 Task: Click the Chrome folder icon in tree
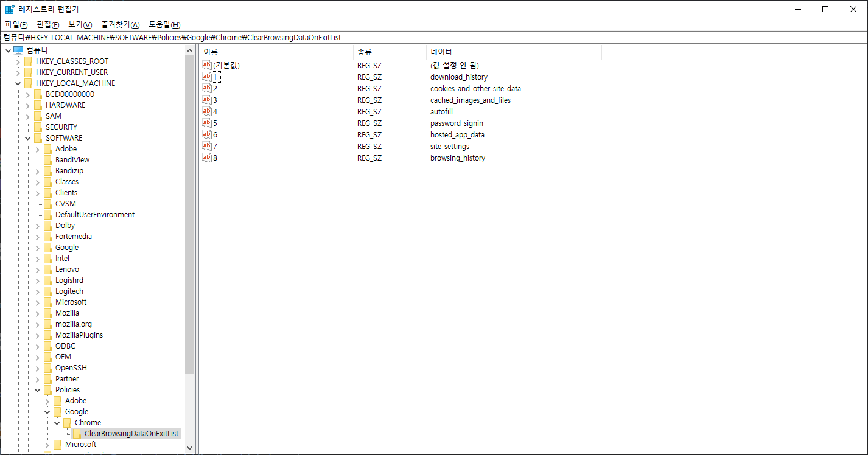[x=67, y=422]
